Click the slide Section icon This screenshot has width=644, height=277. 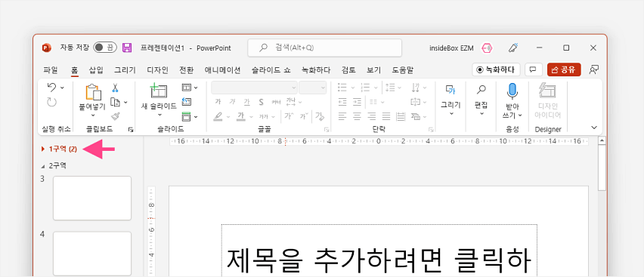pos(187,116)
